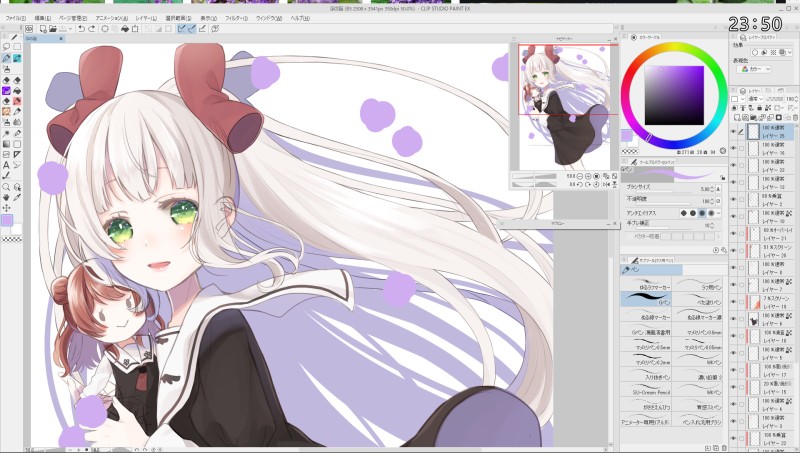Zoom in using the Navigator plus icon
Image resolution: width=800 pixels, height=453 pixels.
coord(588,176)
